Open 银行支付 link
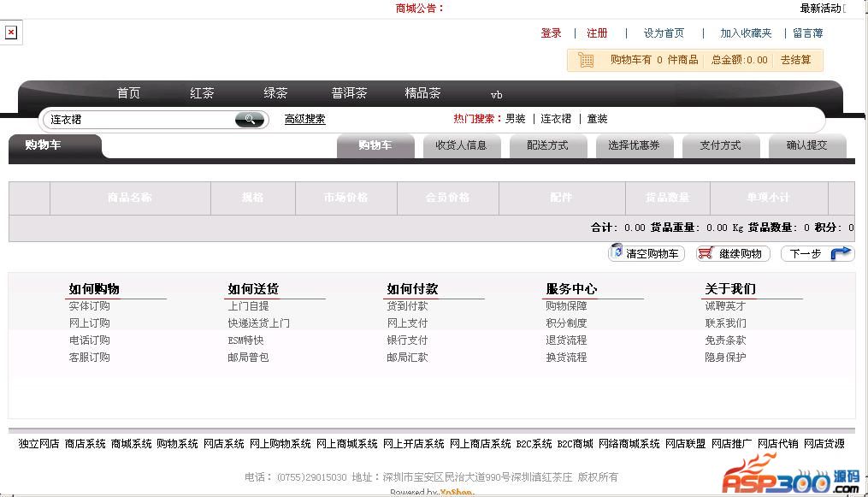The image size is (868, 497). point(407,340)
